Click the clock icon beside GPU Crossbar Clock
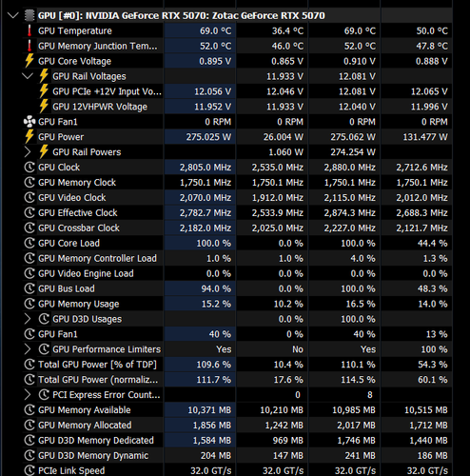 point(29,228)
